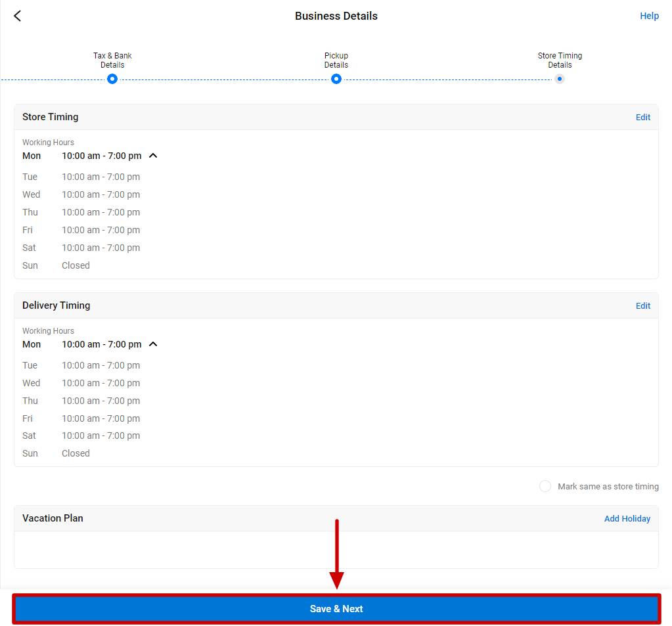Toggle the circular option near Delivery Timing

pos(545,486)
